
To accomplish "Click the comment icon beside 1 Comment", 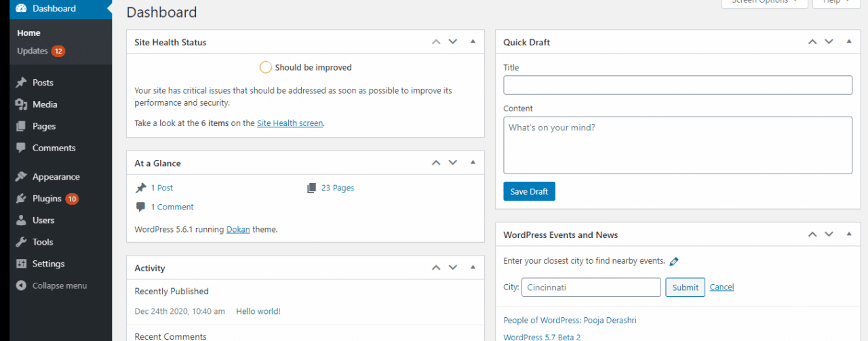I will pos(140,207).
